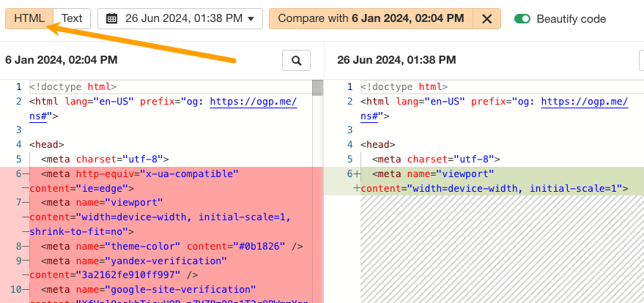Click the calendar icon in date picker
The height and width of the screenshot is (303, 644).
(x=112, y=18)
